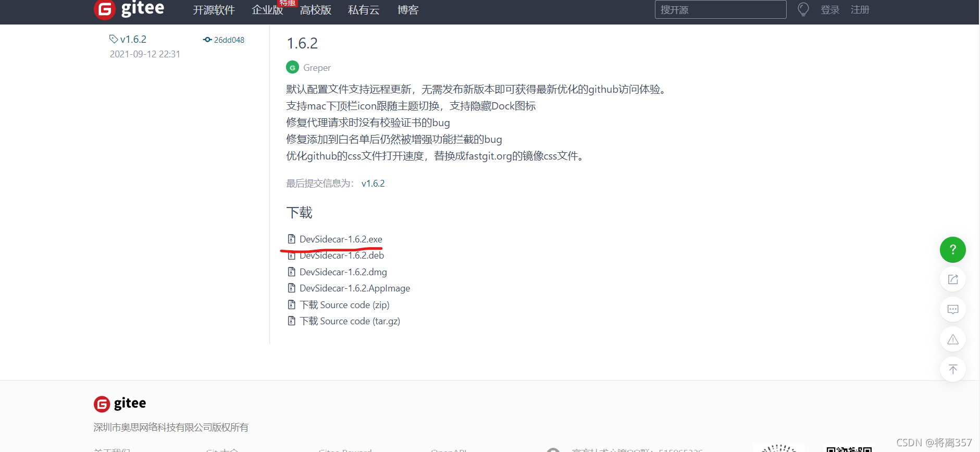Click the 登录 login link

coord(830,10)
